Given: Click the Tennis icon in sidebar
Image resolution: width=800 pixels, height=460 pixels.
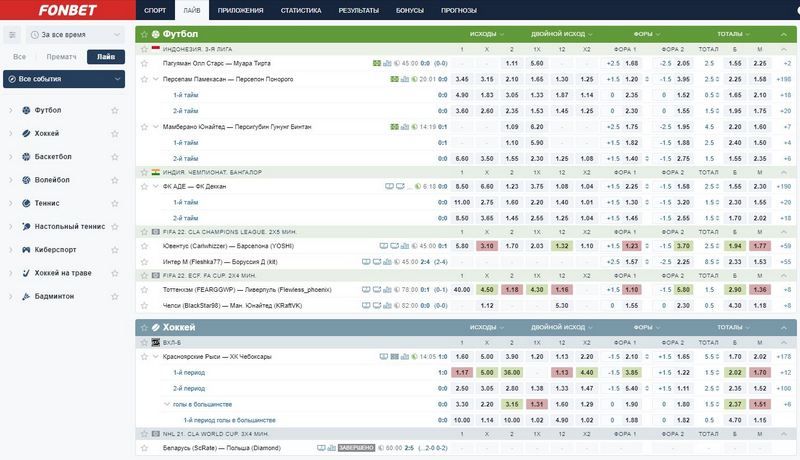Looking at the screenshot, I should tap(26, 203).
